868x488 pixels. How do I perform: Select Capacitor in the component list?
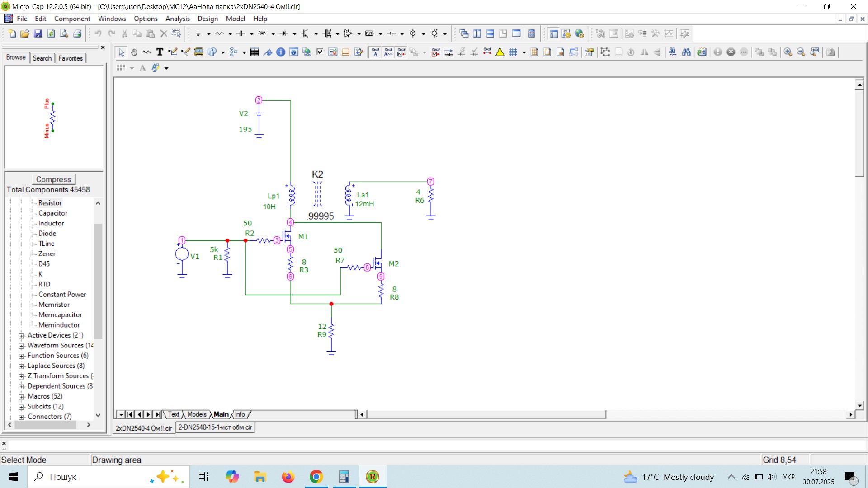click(x=53, y=213)
